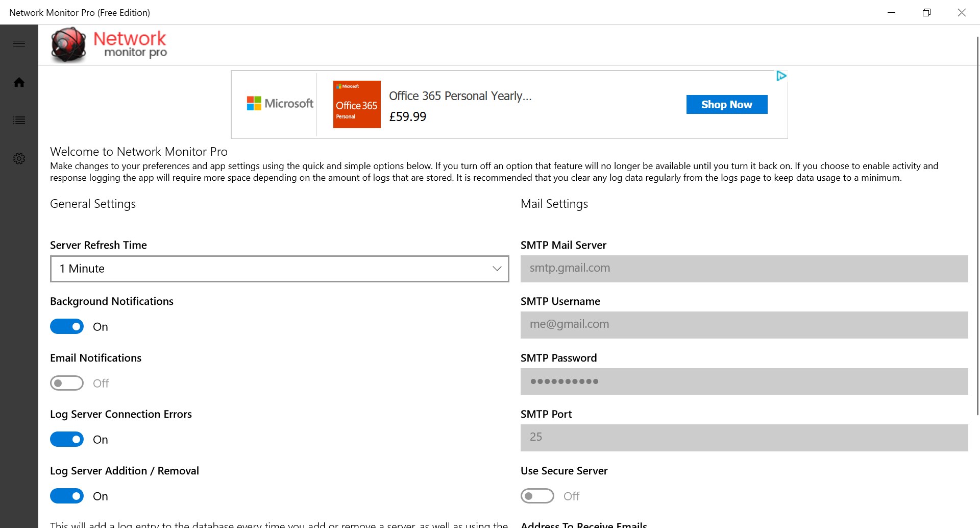Click the Microsoft logo in the ad
Screen dimensions: 980x528
(280, 104)
